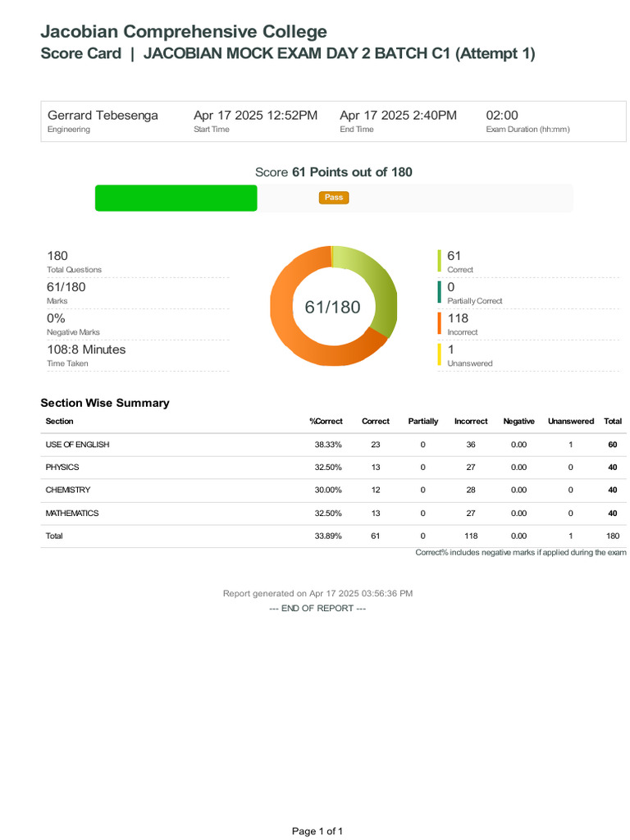Click the Partially column header
The width and height of the screenshot is (630, 840).
tap(423, 421)
